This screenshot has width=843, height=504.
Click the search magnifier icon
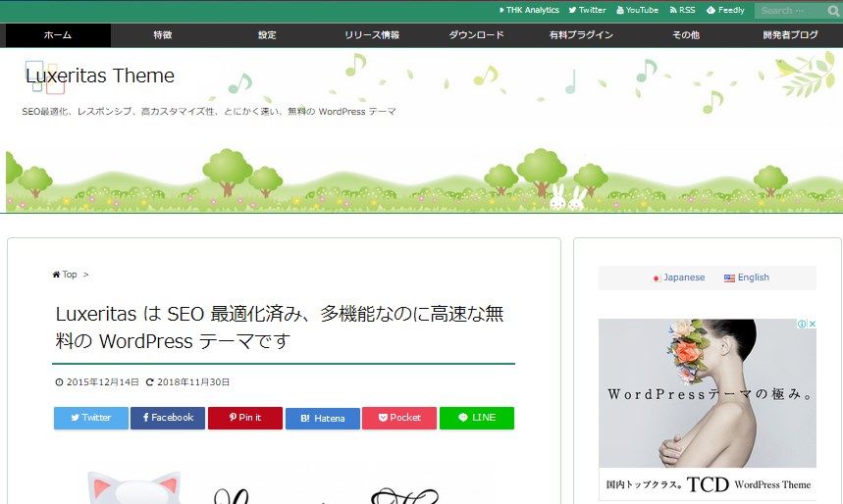pos(832,11)
